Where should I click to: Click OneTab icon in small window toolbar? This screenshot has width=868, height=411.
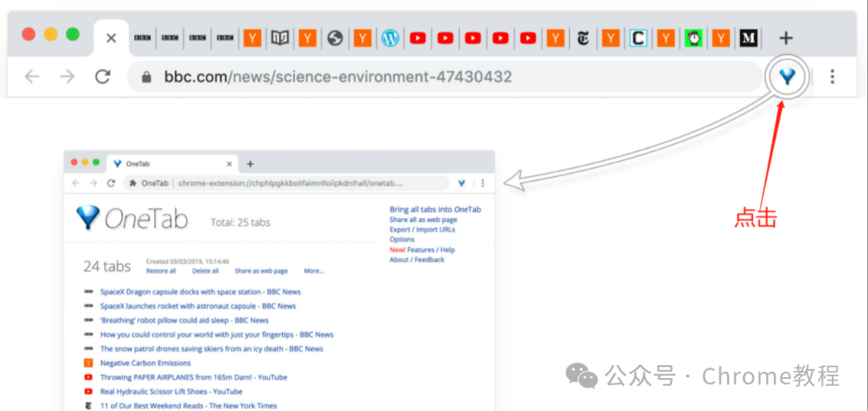(x=461, y=183)
